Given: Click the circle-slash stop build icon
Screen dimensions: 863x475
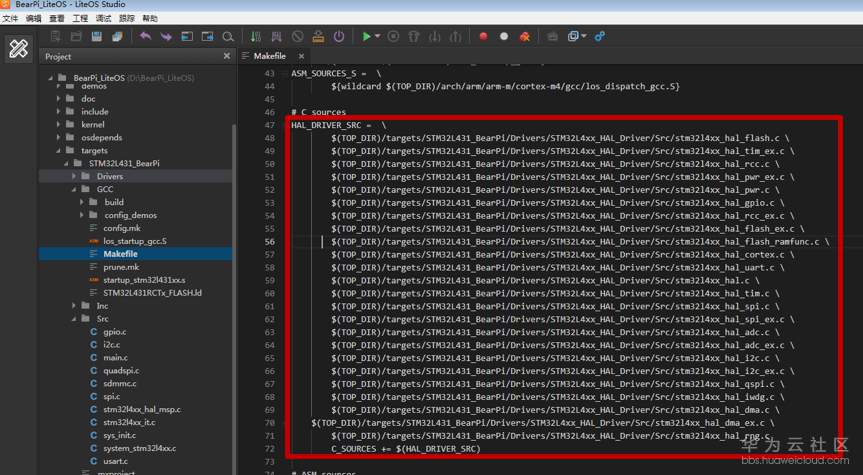Looking at the screenshot, I should click(297, 37).
